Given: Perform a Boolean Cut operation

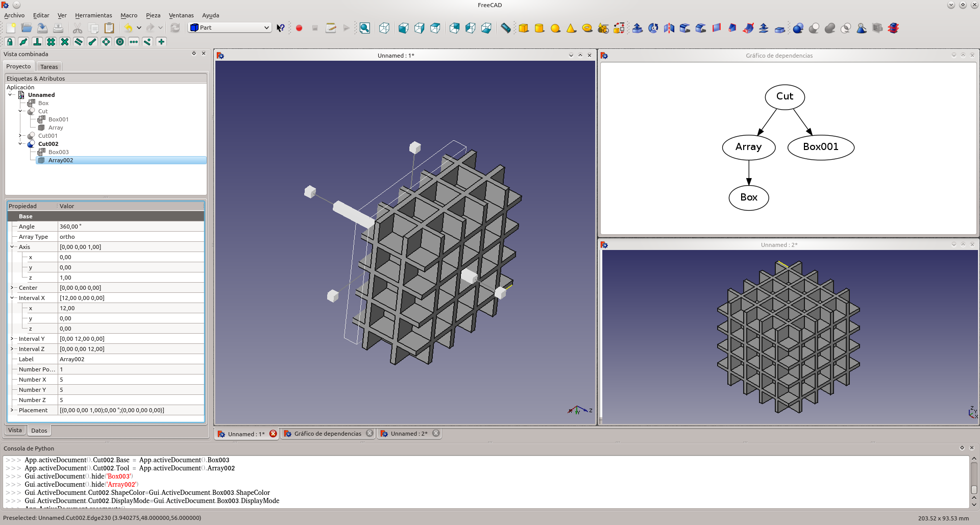Looking at the screenshot, I should click(814, 29).
